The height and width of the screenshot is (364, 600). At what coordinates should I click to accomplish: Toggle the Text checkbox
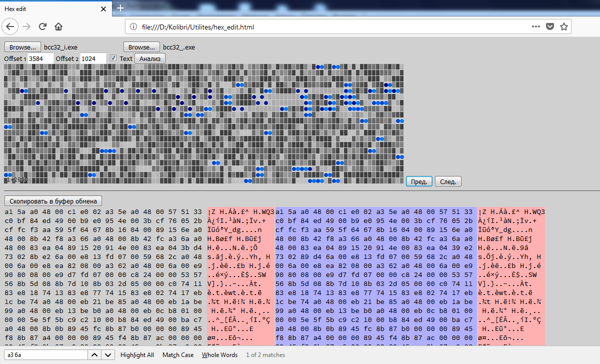[113, 58]
